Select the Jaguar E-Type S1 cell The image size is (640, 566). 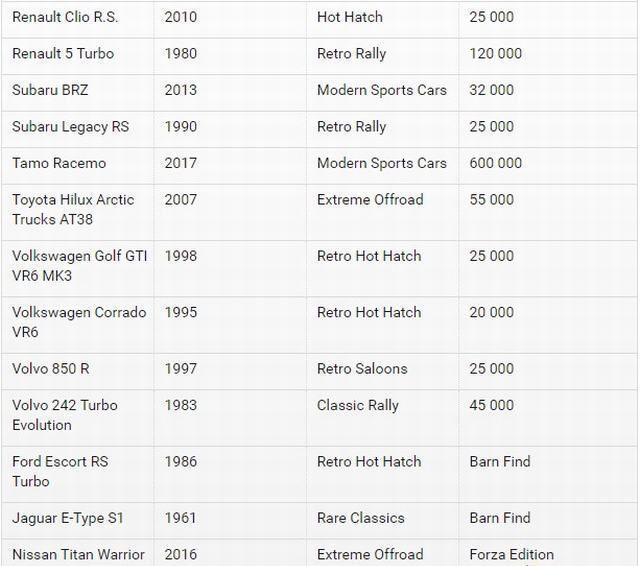67,518
